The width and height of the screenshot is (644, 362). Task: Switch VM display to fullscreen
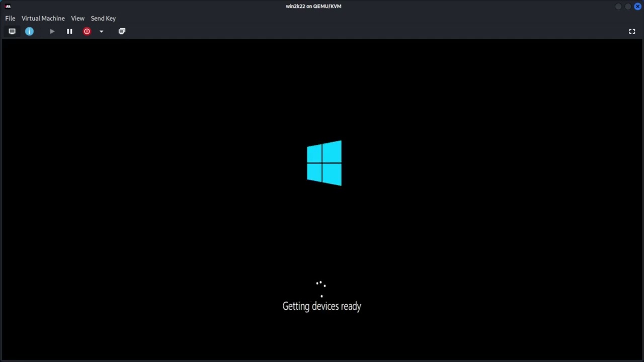pos(632,31)
